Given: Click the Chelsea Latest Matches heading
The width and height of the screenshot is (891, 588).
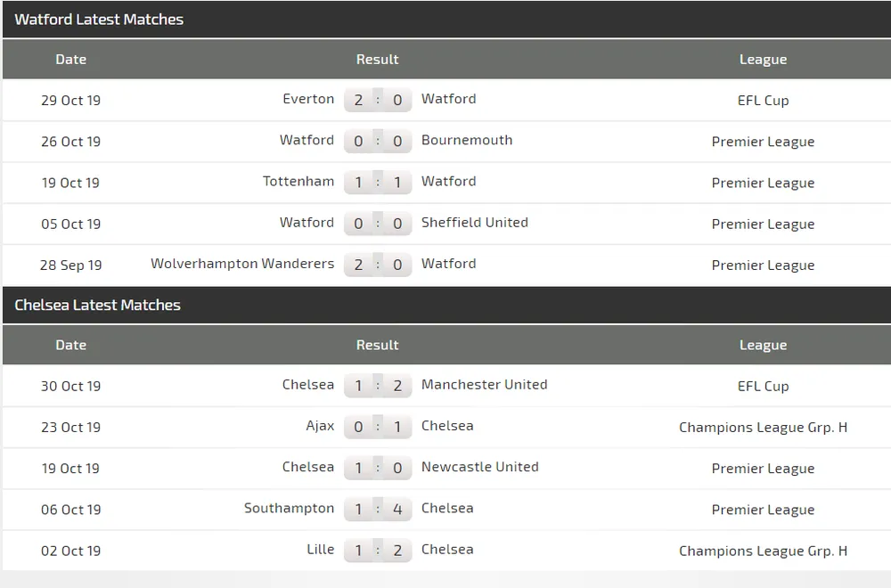Looking at the screenshot, I should click(98, 305).
